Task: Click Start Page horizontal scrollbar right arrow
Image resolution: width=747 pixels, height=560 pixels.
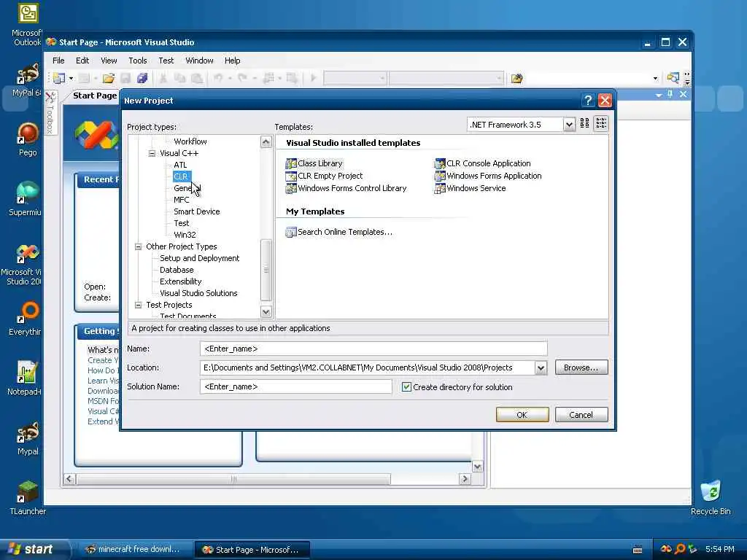Action: [x=465, y=478]
